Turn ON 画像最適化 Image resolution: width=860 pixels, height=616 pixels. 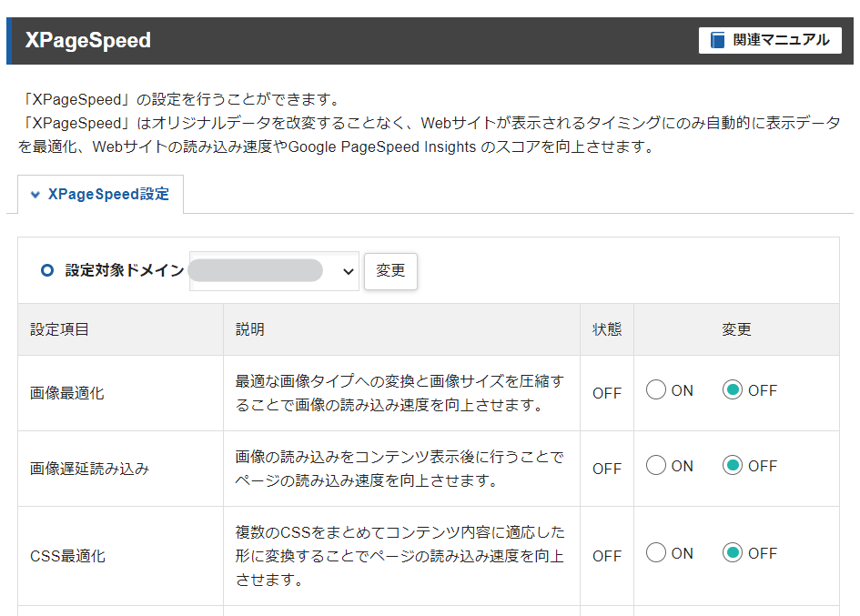(x=656, y=390)
